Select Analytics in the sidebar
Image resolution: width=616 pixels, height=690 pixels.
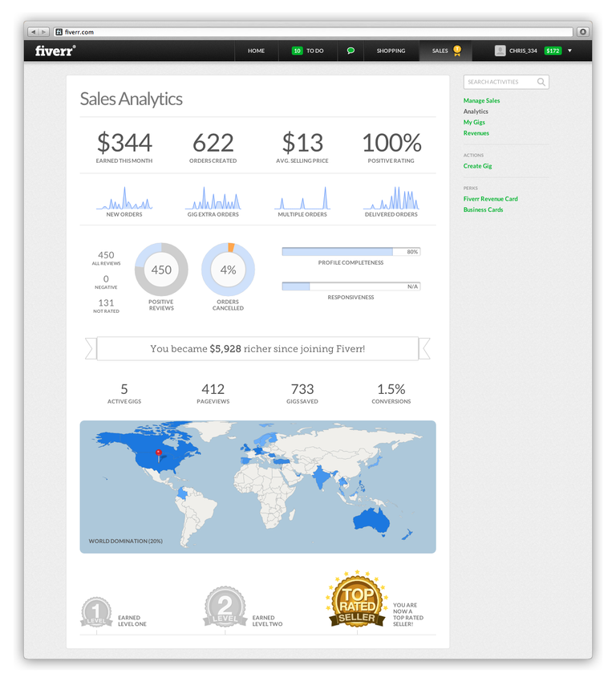(476, 112)
